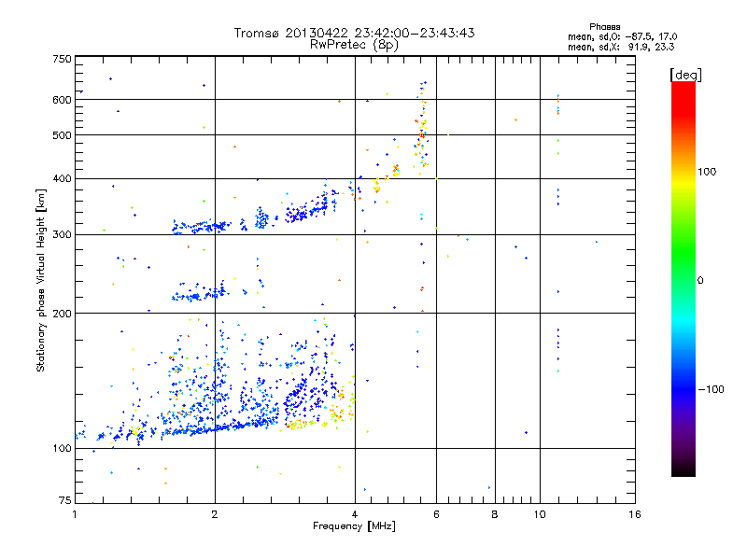Click the "Frequency [MHz]" axis label
This screenshot has height=560, width=747.
pyautogui.click(x=354, y=526)
